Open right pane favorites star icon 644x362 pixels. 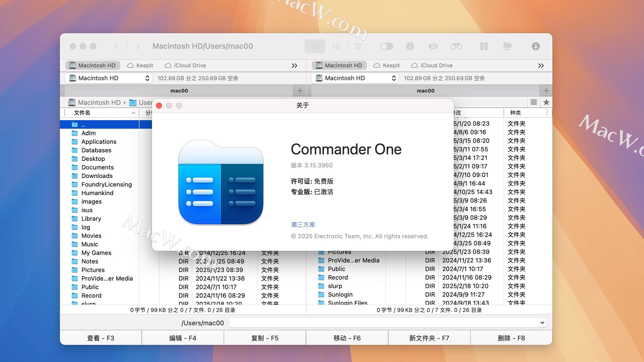546,102
